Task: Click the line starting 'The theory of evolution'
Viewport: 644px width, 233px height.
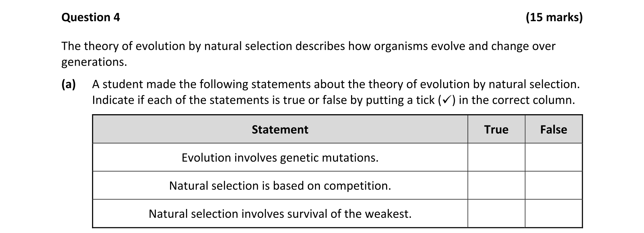Action: point(308,46)
